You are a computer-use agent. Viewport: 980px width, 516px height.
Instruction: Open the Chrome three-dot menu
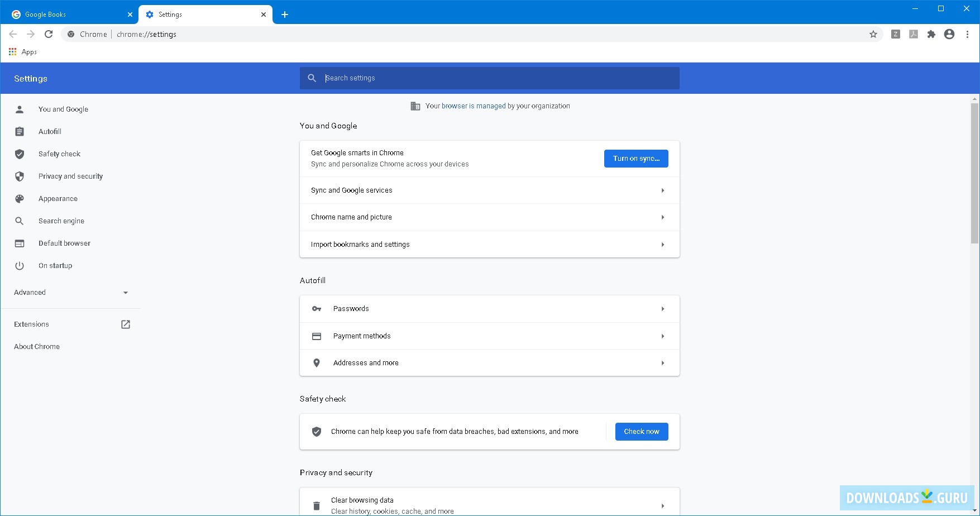click(967, 34)
